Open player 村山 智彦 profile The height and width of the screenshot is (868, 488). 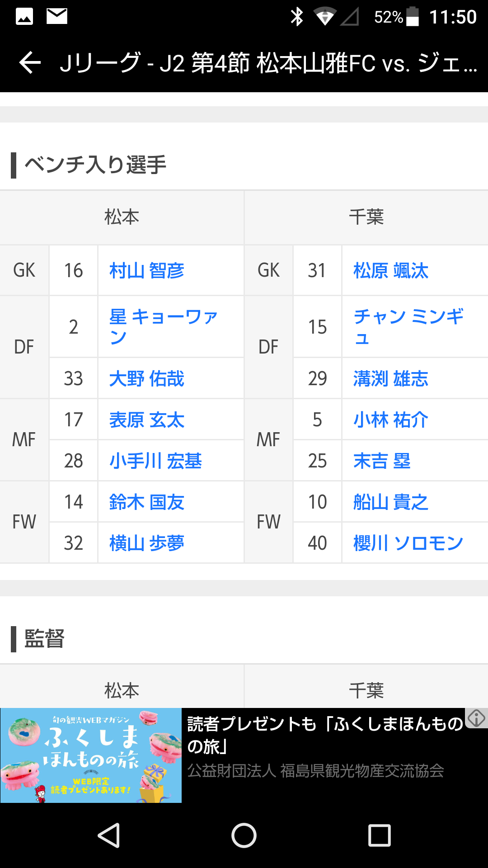(x=147, y=271)
